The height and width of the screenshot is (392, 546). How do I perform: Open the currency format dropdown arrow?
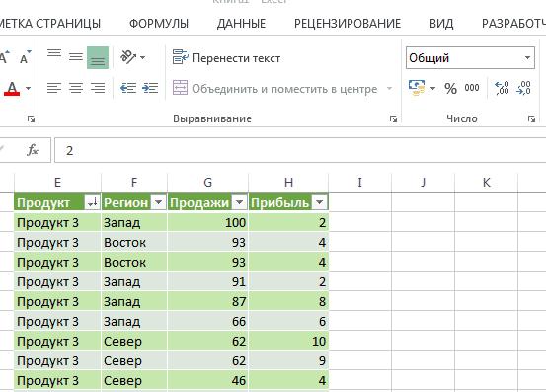point(432,88)
